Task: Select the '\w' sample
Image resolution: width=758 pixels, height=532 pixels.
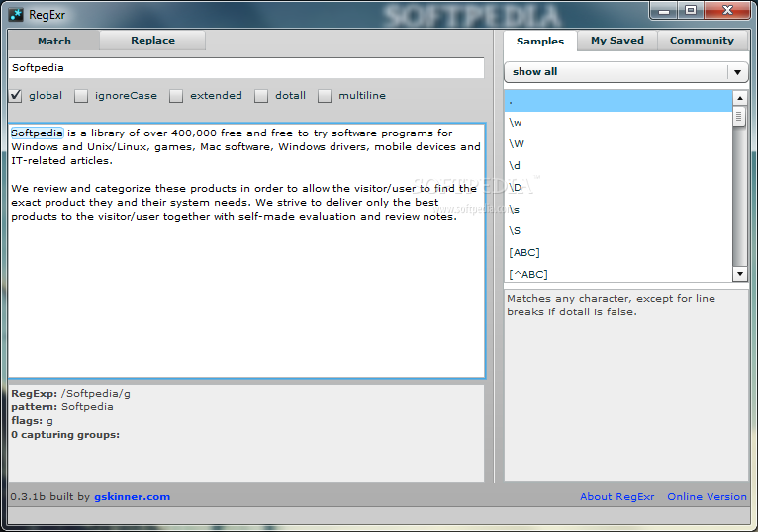Action: (618, 123)
